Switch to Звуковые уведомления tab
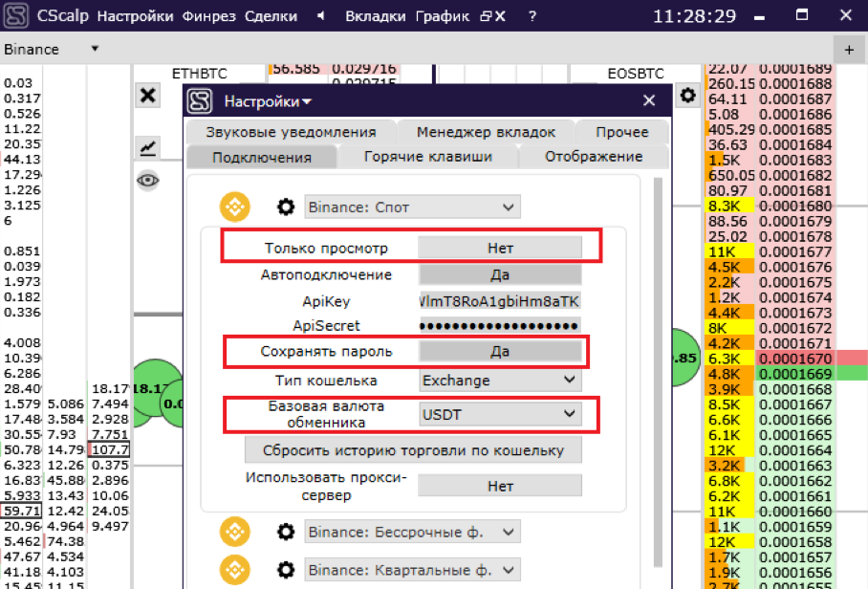 pos(292,132)
